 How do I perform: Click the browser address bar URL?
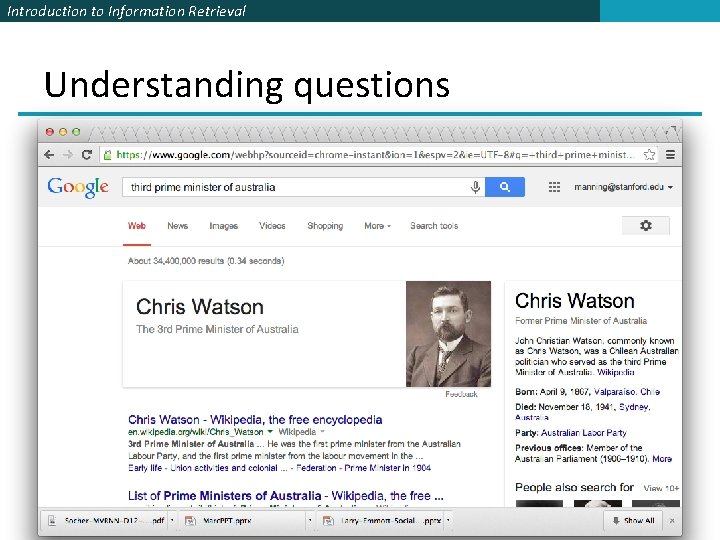coord(374,155)
